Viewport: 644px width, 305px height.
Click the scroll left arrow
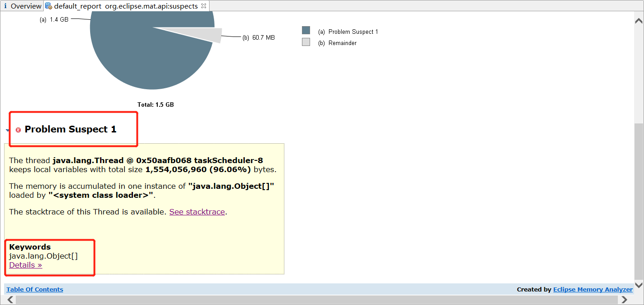10,300
